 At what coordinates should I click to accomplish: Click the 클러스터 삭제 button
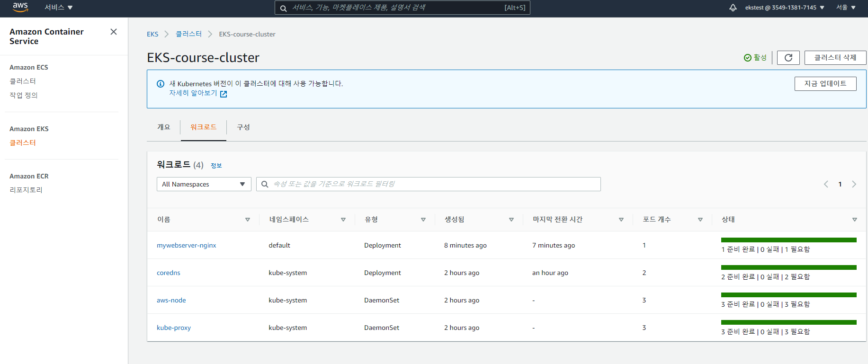[x=835, y=58]
